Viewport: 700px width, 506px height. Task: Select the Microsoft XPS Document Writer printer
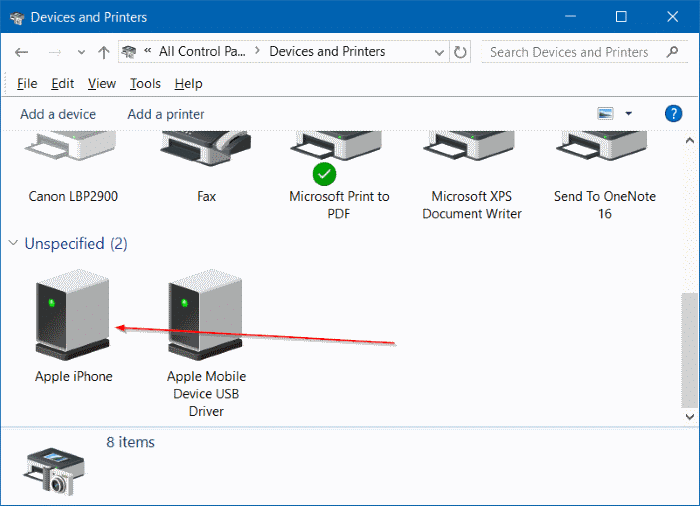click(469, 146)
